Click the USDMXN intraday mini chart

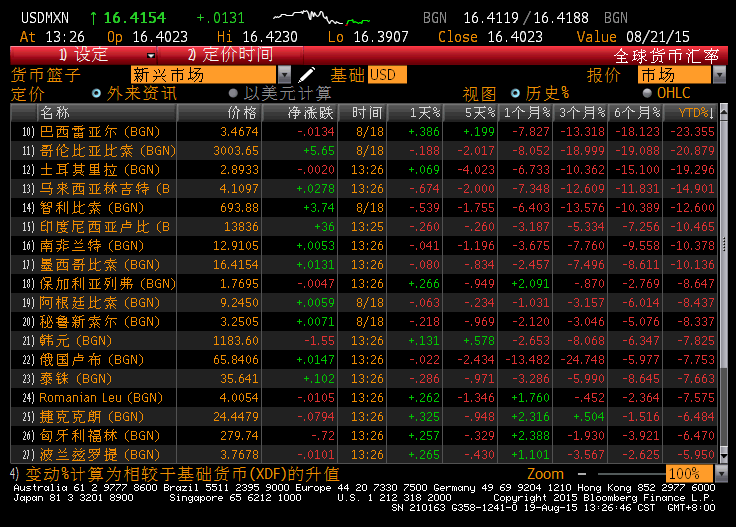(x=320, y=18)
